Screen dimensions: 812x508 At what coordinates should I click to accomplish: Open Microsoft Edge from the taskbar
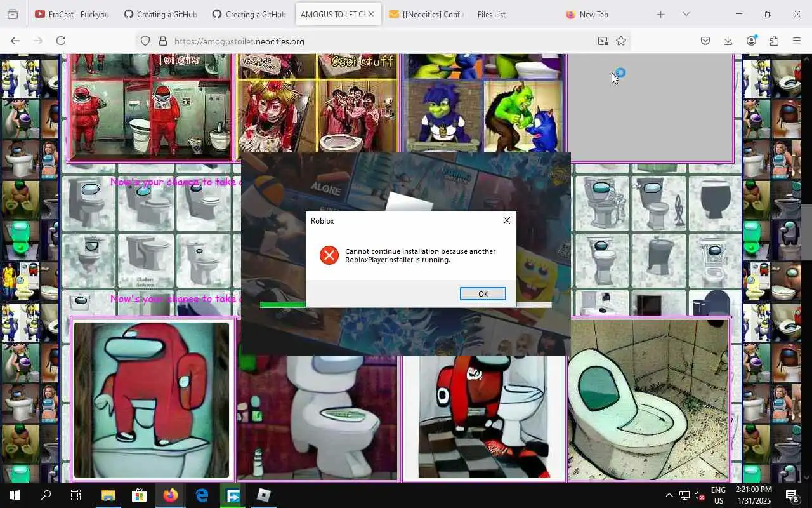click(x=202, y=495)
